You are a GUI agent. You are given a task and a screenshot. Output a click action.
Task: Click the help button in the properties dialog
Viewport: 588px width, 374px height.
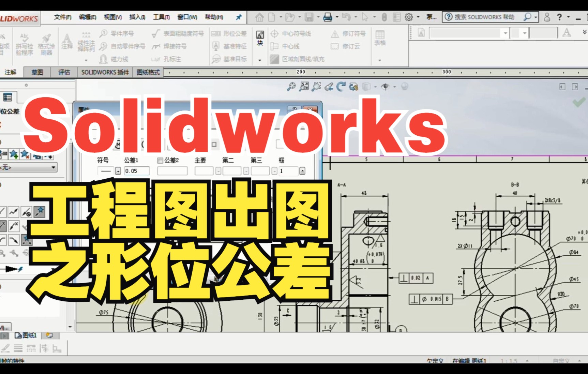(x=294, y=109)
